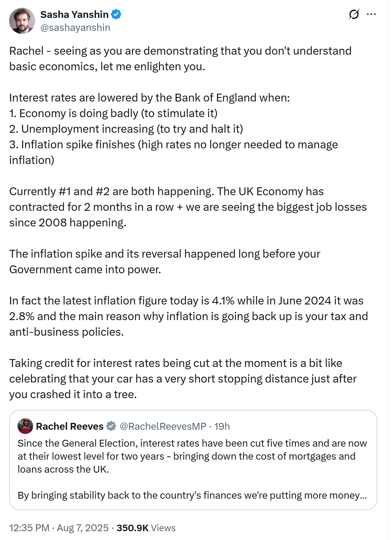Screen dimensions: 392x540
Task: Click Sasha Yanshin's blue verified badge
Action: [x=116, y=14]
